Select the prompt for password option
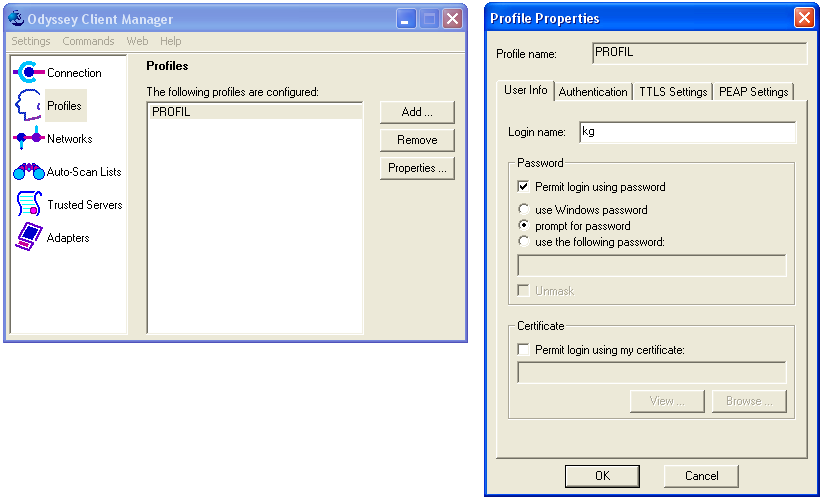This screenshot has height=498, width=825. (524, 225)
